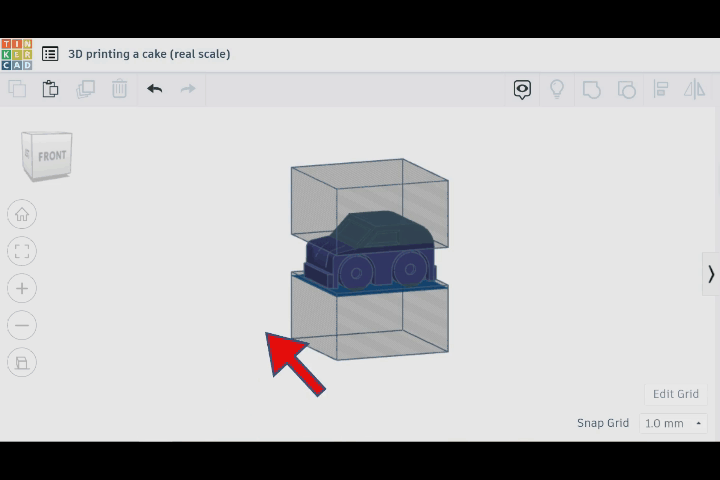This screenshot has width=720, height=480.
Task: Click the Delete trash icon
Action: pos(119,89)
